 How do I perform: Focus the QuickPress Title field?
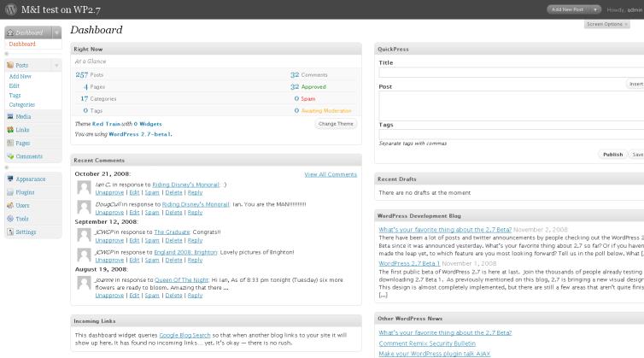511,73
